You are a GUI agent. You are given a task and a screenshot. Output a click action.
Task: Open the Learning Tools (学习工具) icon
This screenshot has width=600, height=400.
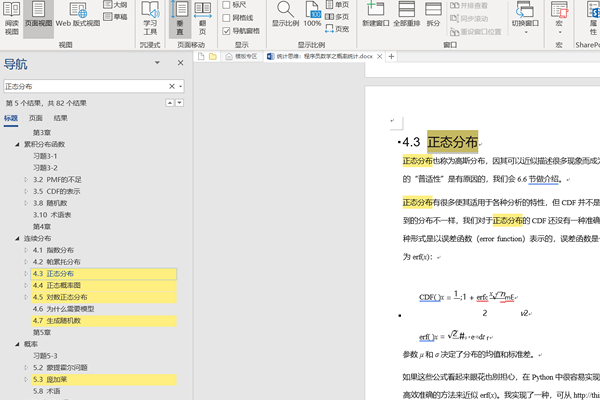point(150,18)
